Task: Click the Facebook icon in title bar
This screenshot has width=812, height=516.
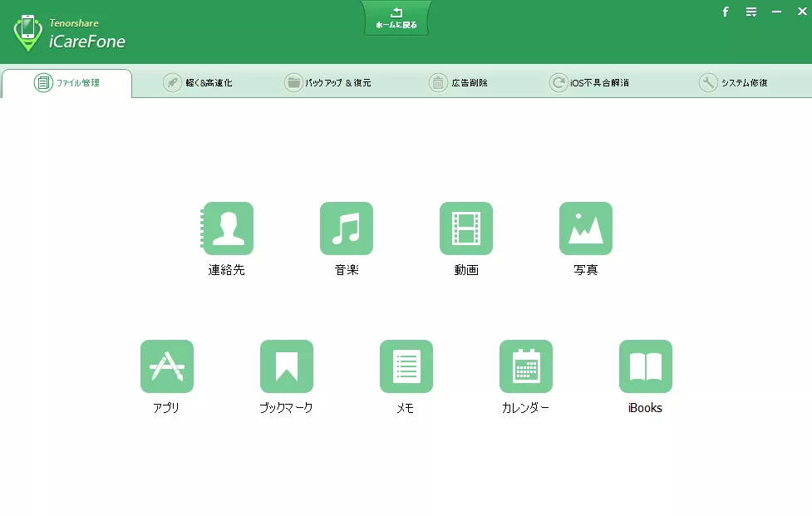Action: coord(726,12)
